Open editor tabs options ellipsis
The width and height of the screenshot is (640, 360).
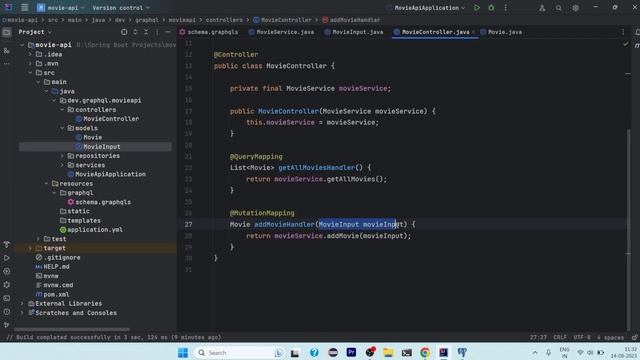click(623, 32)
